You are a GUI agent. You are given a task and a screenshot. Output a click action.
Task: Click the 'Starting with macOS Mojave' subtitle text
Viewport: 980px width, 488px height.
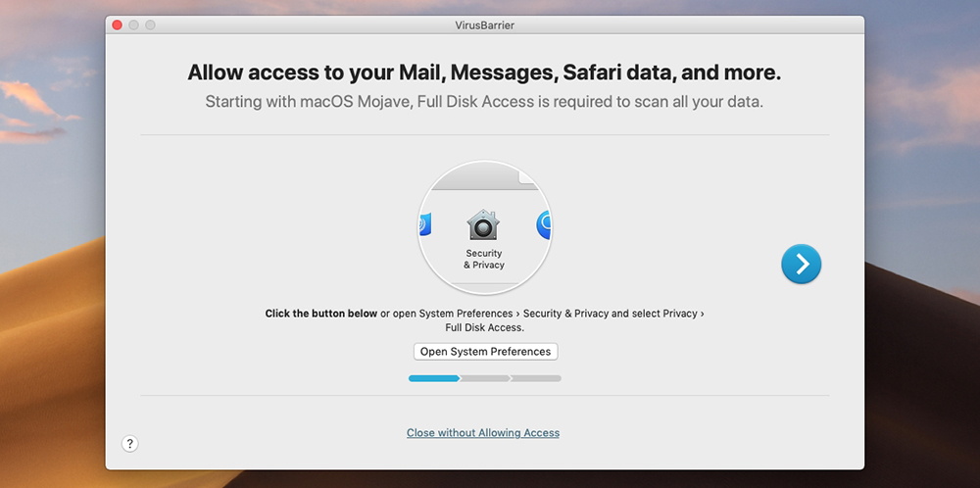484,102
